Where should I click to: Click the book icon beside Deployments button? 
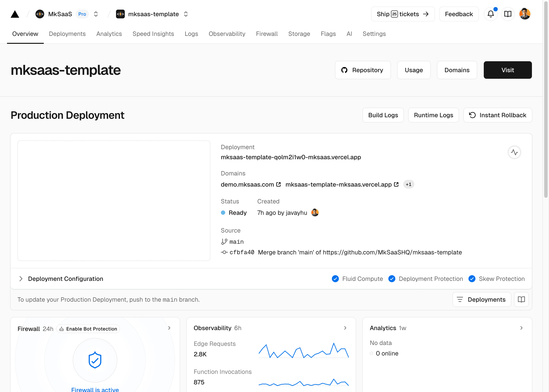[x=521, y=299]
